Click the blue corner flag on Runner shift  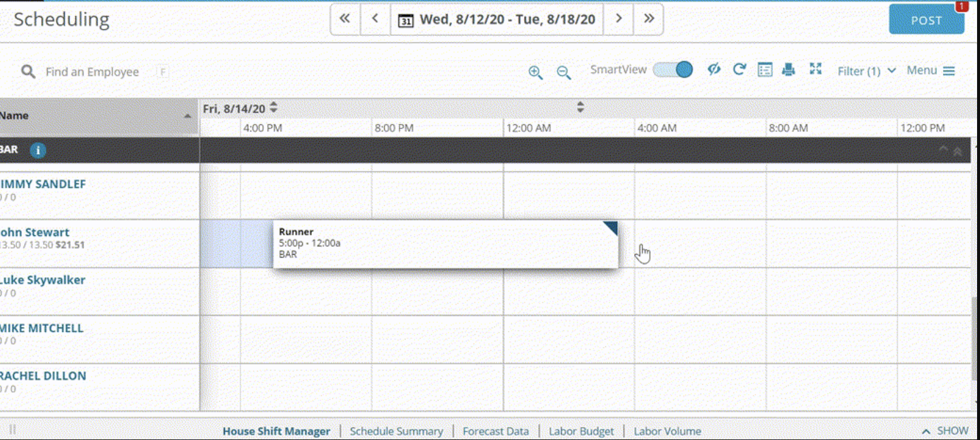click(612, 227)
